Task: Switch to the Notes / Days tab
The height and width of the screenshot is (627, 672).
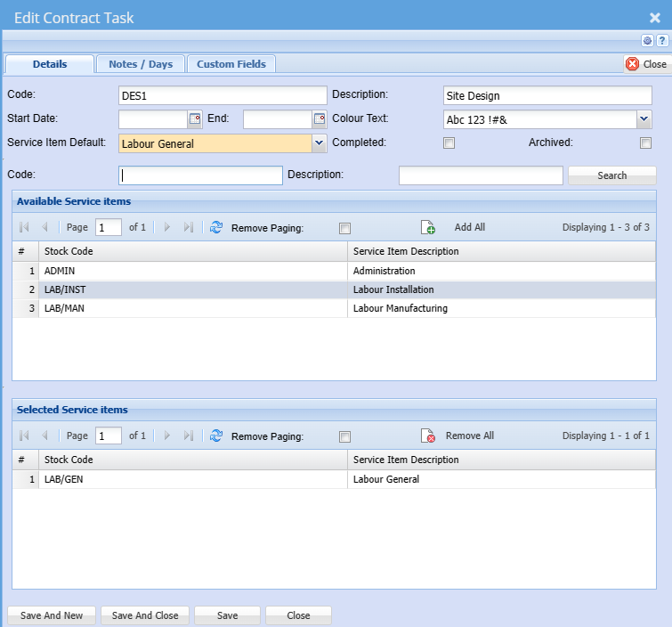Action: (x=141, y=64)
